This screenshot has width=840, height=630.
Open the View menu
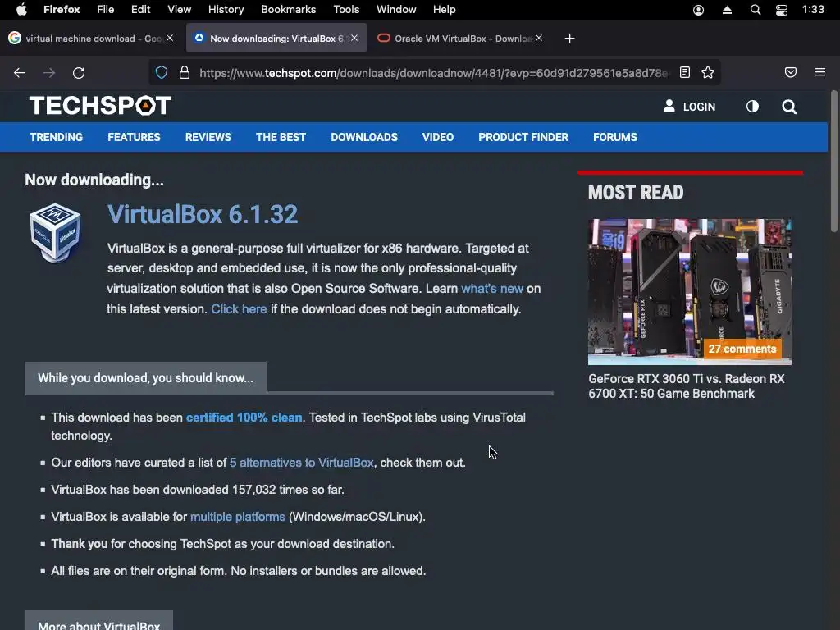[x=179, y=10]
